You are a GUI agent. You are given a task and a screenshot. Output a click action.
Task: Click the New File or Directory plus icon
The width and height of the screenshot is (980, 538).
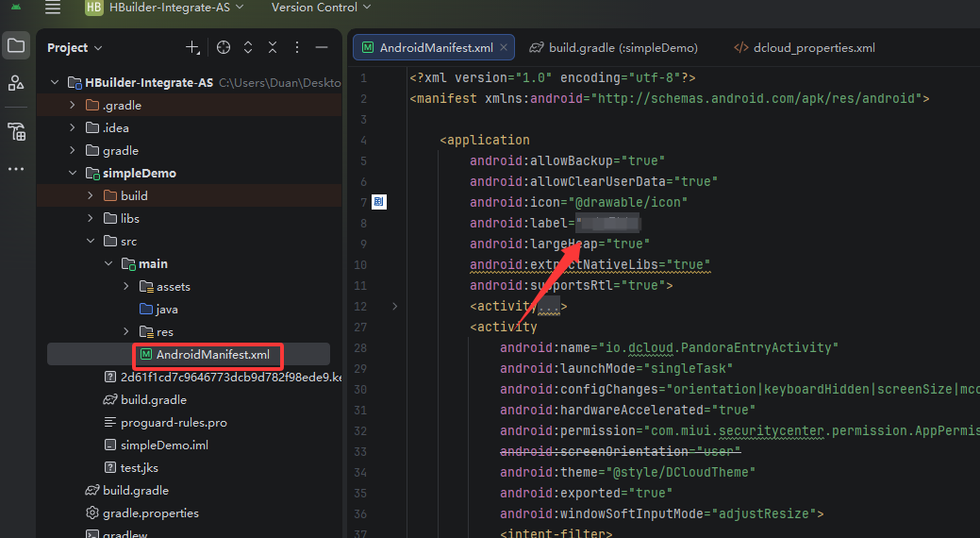pos(192,47)
